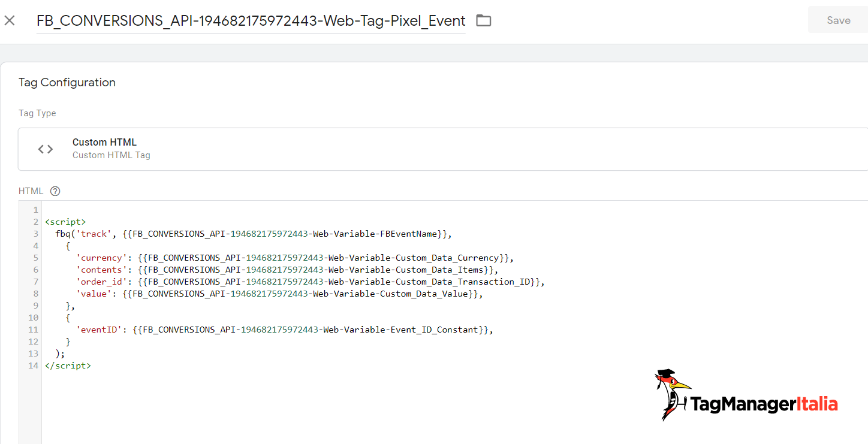
Task: Click the Custom HTML Tag subtitle text
Action: pyautogui.click(x=111, y=155)
